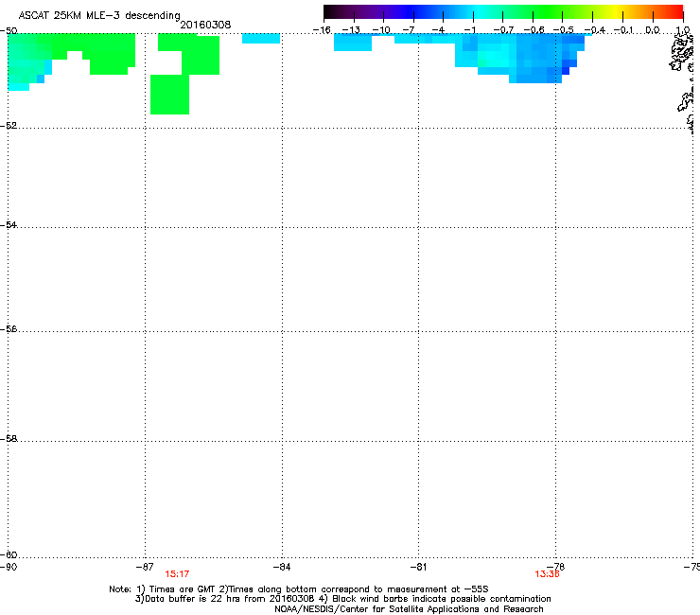Click the small cyan patch left of -84

coord(261,39)
